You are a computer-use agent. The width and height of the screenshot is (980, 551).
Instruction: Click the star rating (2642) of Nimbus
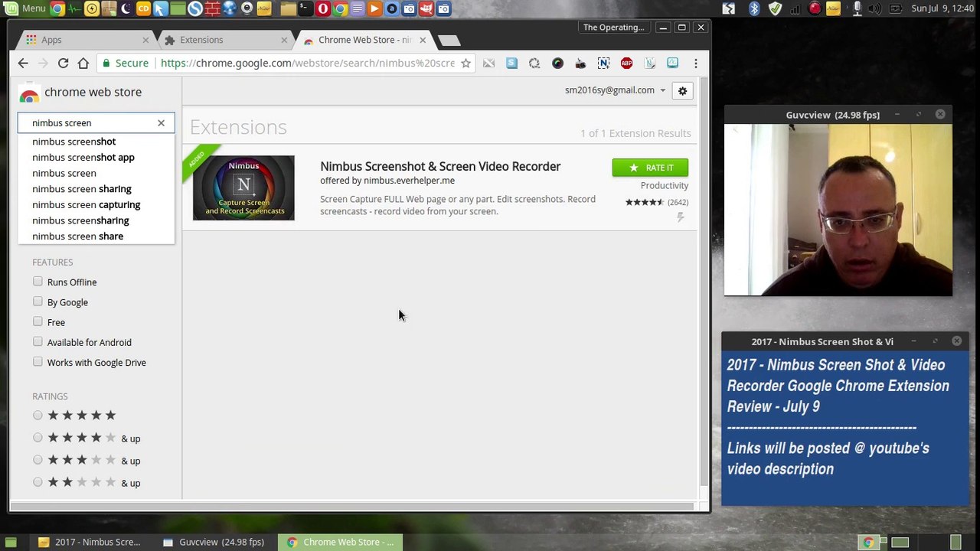657,203
